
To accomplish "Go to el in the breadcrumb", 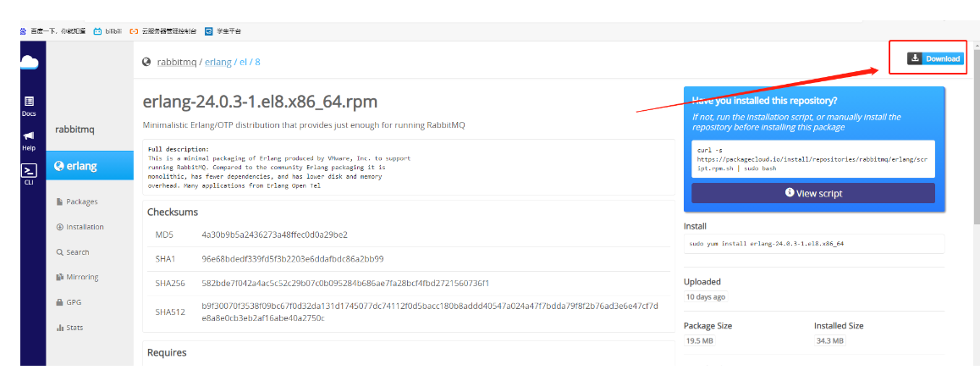I will click(x=244, y=62).
